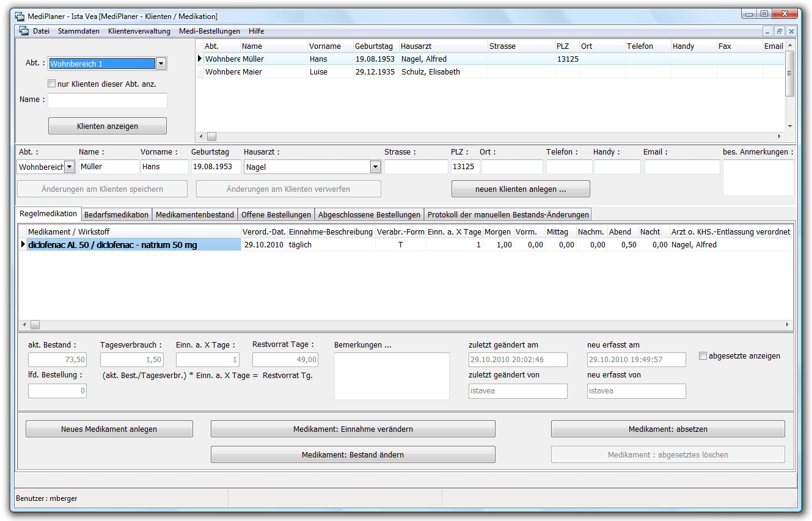
Task: Minimize the inner MDI child window
Action: coord(768,31)
